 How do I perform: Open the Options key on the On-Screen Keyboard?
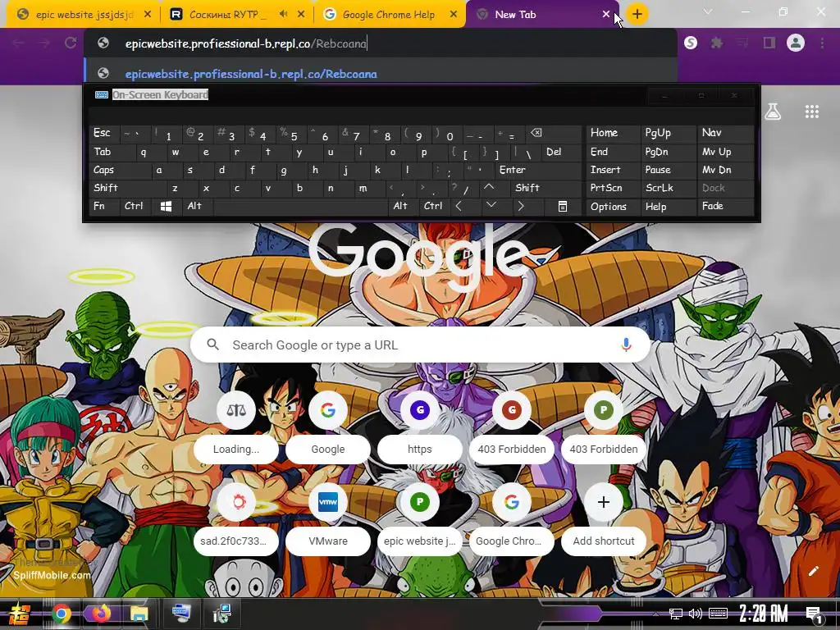(x=613, y=206)
